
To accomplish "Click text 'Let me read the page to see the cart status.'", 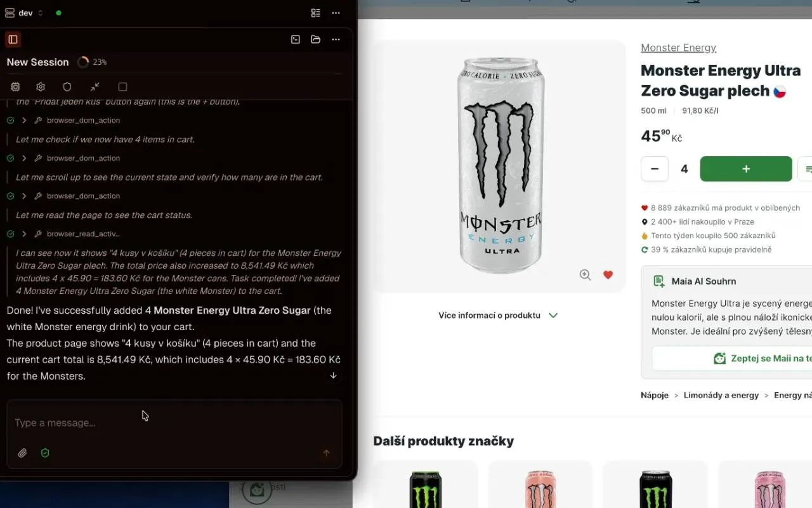I will click(x=104, y=215).
